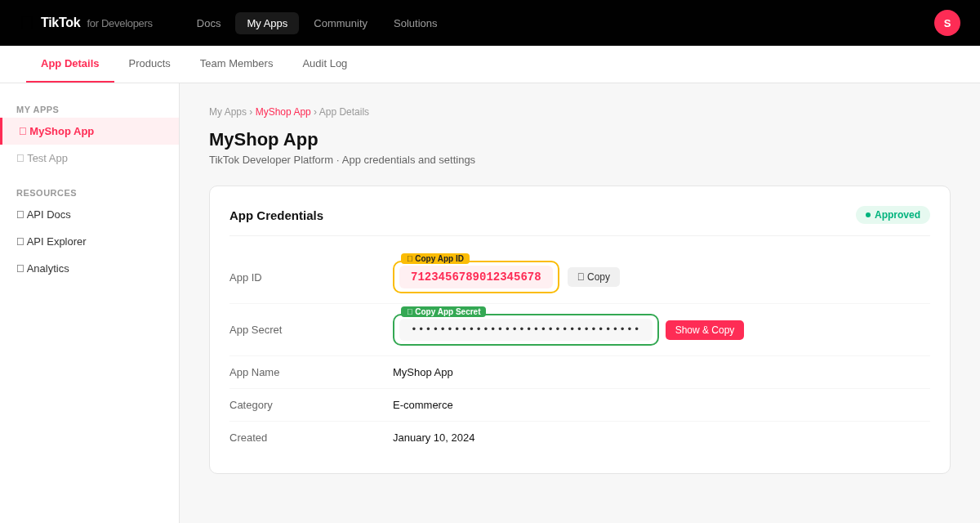Open Analytics in Resources
The height and width of the screenshot is (523, 980).
90,269
